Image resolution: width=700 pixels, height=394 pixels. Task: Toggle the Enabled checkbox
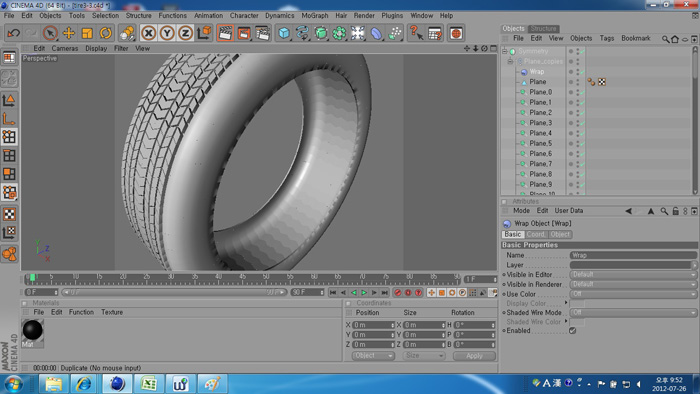point(572,331)
